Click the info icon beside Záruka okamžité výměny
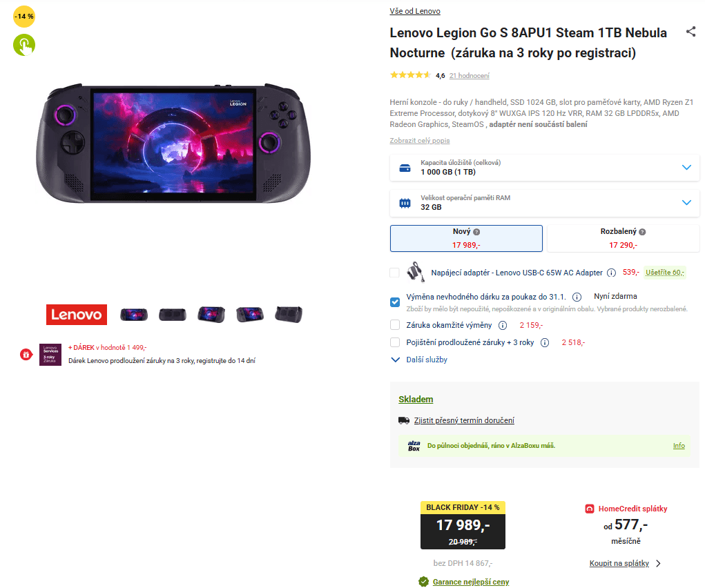The height and width of the screenshot is (588, 705). click(x=503, y=325)
